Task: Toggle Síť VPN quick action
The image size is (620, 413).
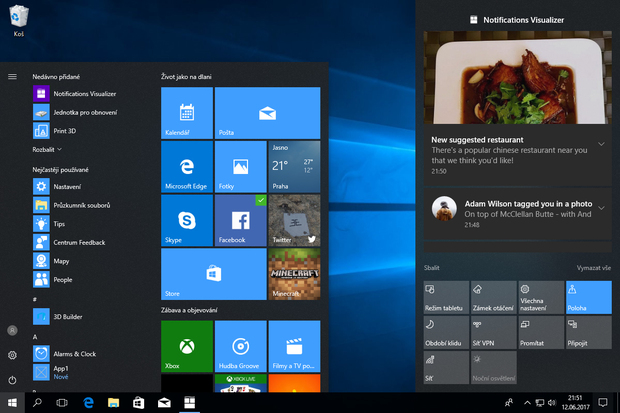Action: (x=494, y=332)
